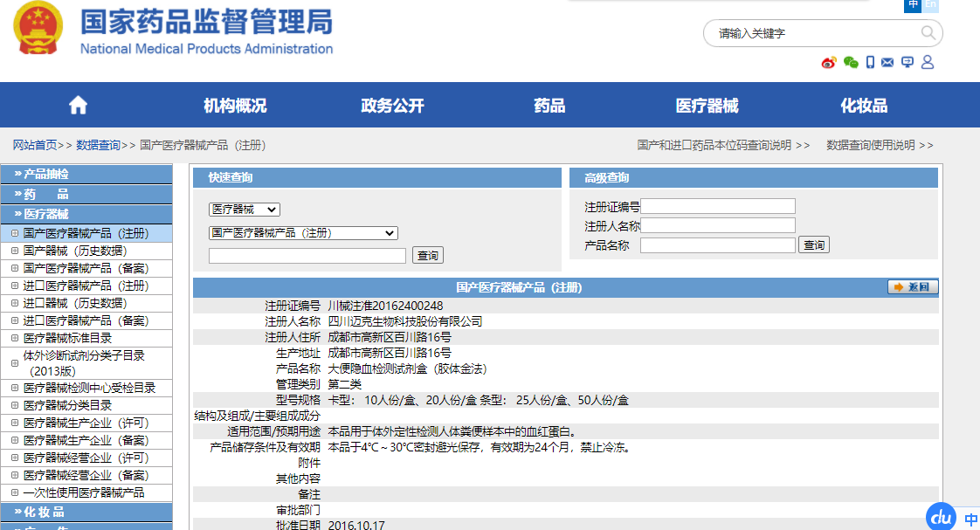This screenshot has height=530, width=980.
Task: Open the 药品 menu in navigation bar
Action: click(549, 104)
